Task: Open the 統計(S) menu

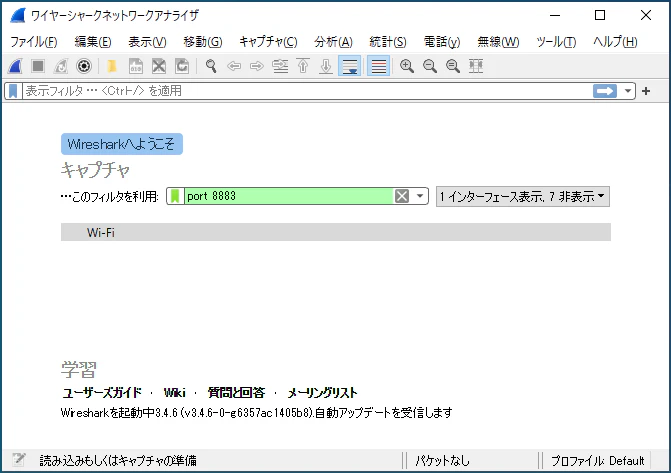Action: [x=388, y=42]
